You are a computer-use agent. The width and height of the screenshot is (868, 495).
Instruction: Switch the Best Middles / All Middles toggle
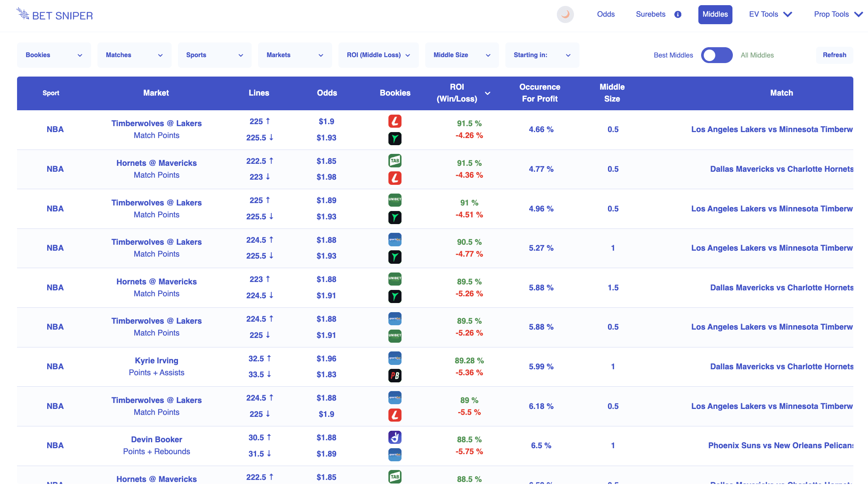(717, 55)
